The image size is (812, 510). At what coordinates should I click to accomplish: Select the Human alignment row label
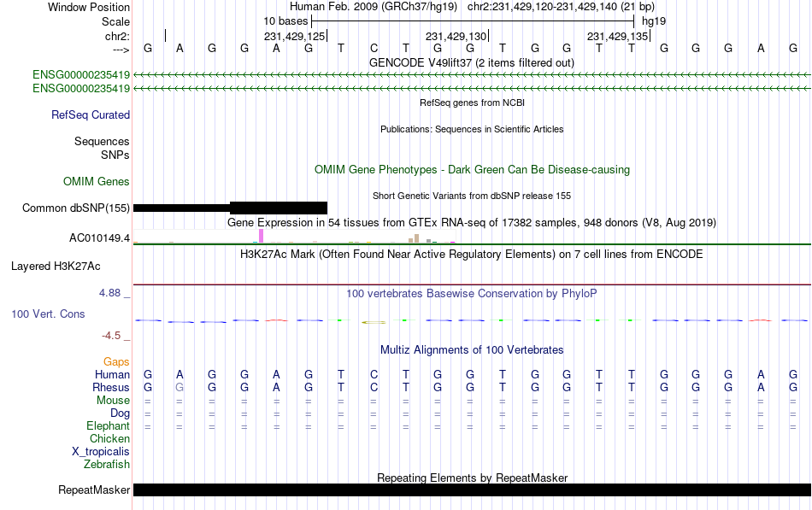(x=112, y=375)
